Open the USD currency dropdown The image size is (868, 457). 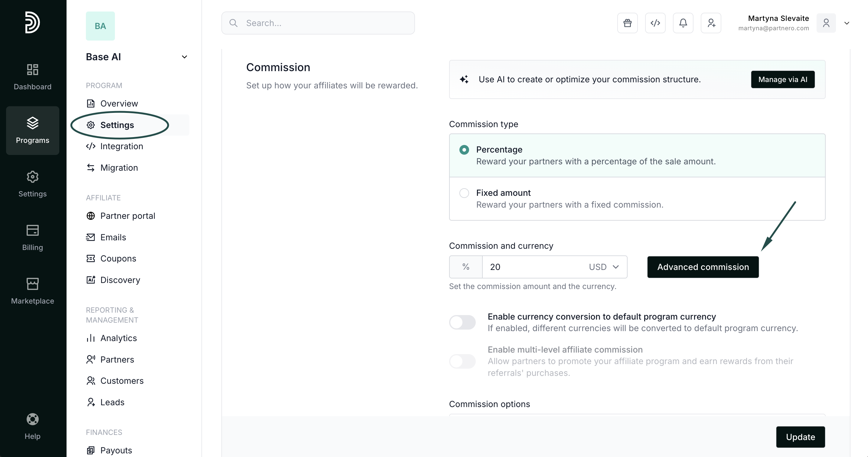click(x=604, y=267)
